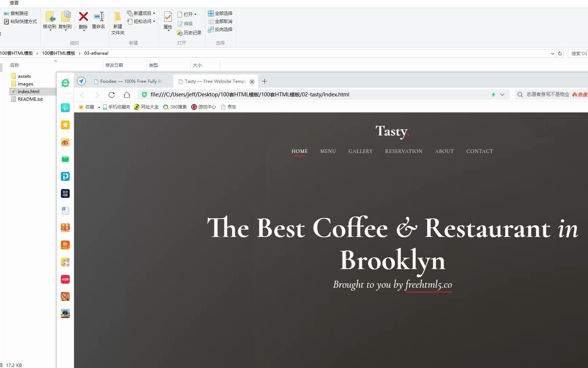588x368 pixels.
Task: Open 历史记录 (history) from the ribbon
Action: [x=189, y=32]
